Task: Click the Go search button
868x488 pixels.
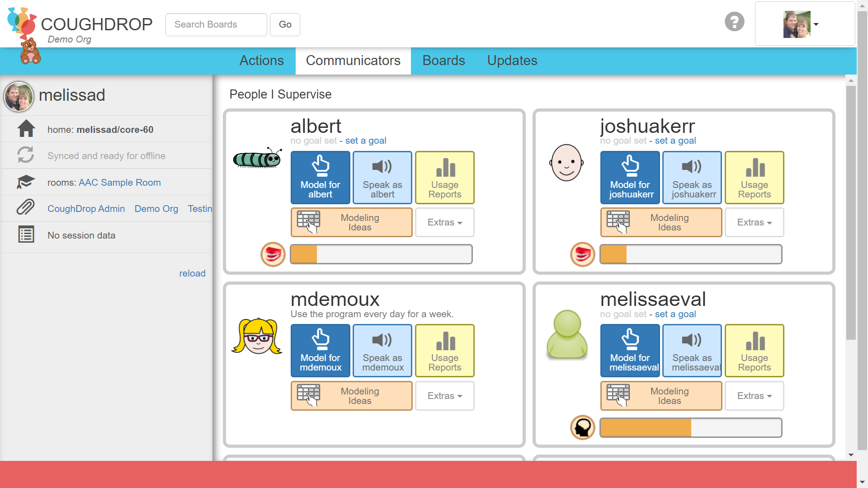Action: click(x=285, y=24)
